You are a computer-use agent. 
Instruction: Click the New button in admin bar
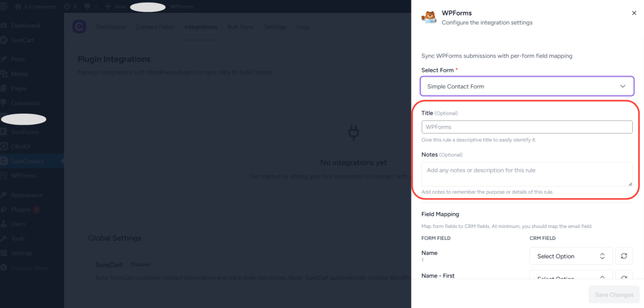click(115, 6)
